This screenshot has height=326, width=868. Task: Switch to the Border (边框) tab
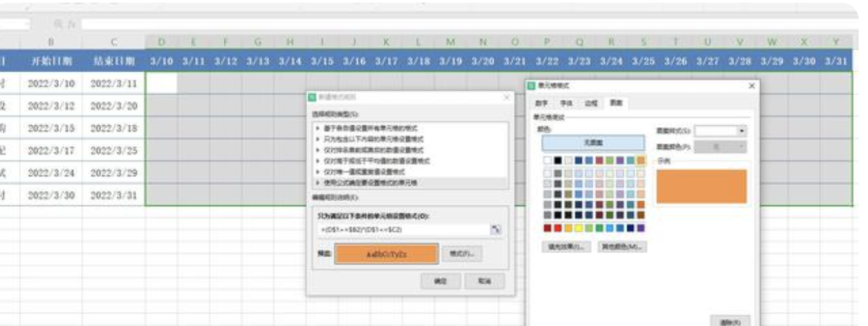tap(590, 103)
